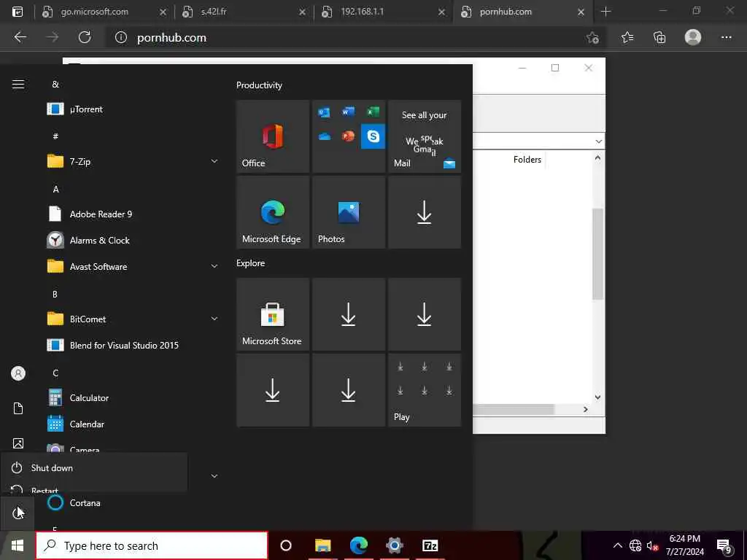This screenshot has height=560, width=747.
Task: Switch to the s.42l.fr tab
Action: [244, 12]
